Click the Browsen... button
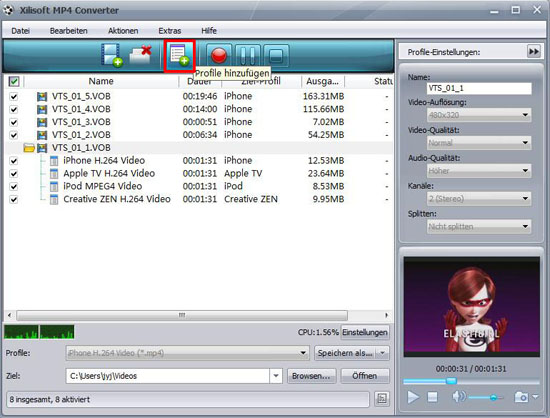Image resolution: width=550 pixels, height=418 pixels. tap(311, 376)
